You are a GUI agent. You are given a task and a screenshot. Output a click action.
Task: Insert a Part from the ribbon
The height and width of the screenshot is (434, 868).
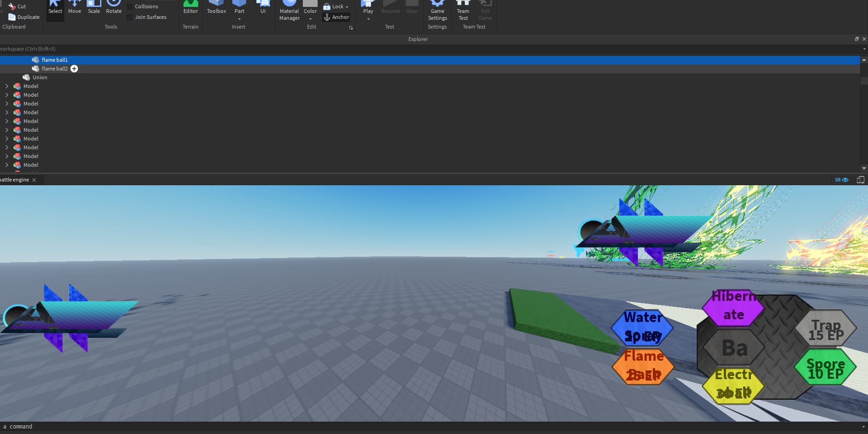(239, 7)
